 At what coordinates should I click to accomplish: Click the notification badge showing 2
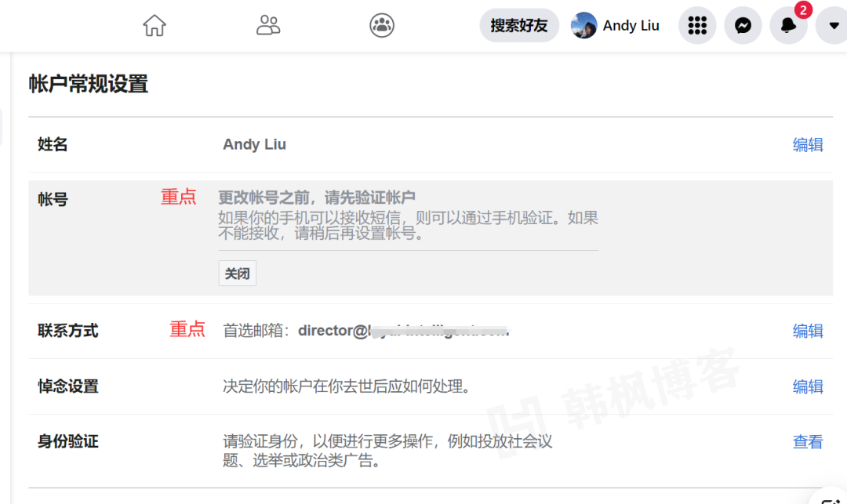pyautogui.click(x=802, y=11)
